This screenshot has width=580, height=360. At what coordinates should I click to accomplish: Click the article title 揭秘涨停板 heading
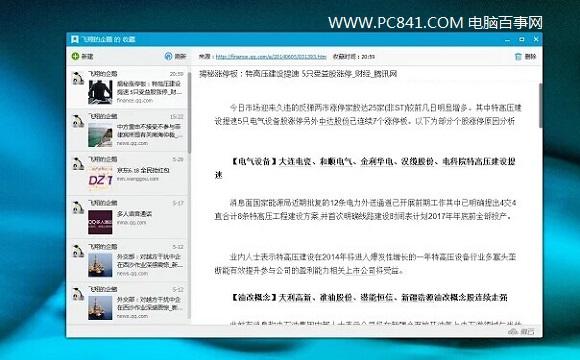(298, 74)
